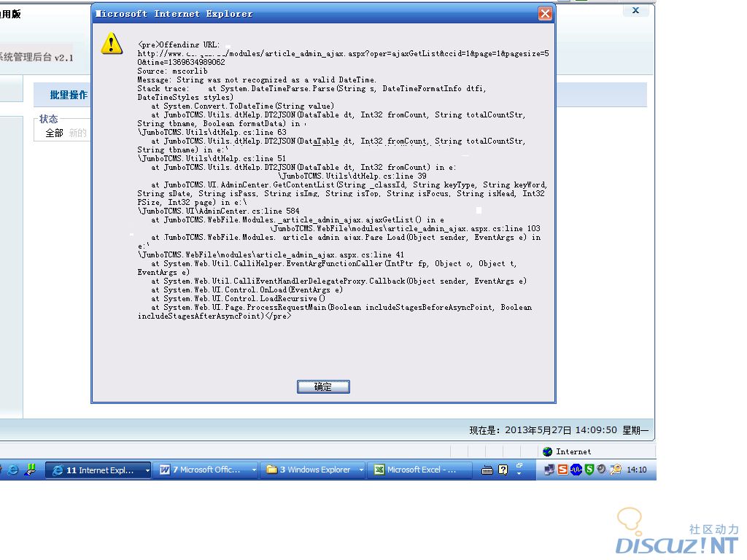Screen dimensions: 747x560
Task: Click the 'AdminCenter.cs:line 584' stack trace line
Action: coord(219,211)
